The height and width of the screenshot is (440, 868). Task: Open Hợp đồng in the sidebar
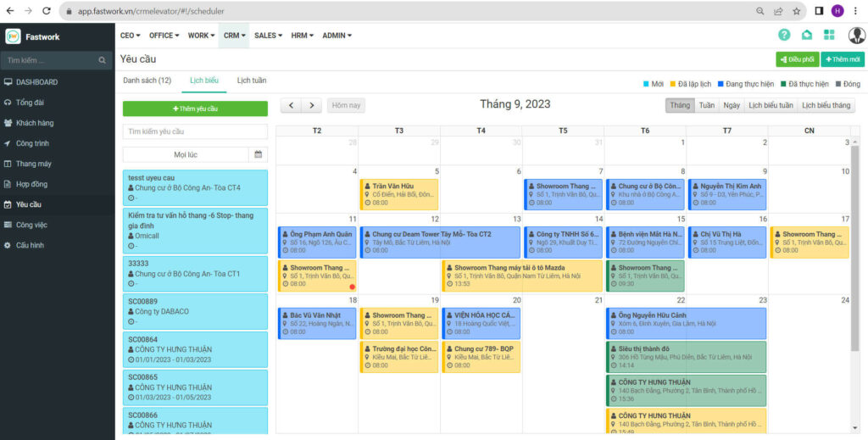pos(25,184)
